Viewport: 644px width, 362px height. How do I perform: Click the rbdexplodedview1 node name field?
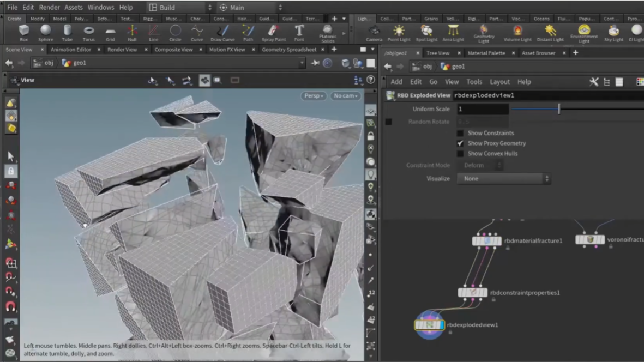pos(549,95)
